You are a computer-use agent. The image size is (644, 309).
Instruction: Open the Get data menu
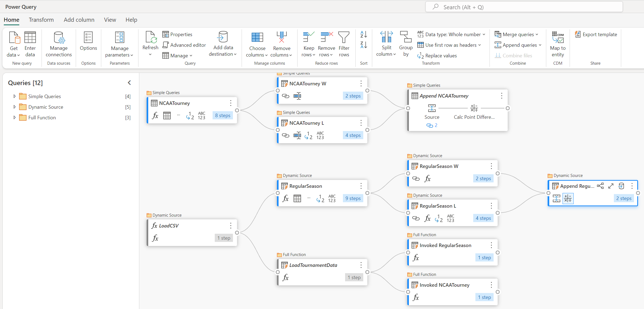(14, 44)
